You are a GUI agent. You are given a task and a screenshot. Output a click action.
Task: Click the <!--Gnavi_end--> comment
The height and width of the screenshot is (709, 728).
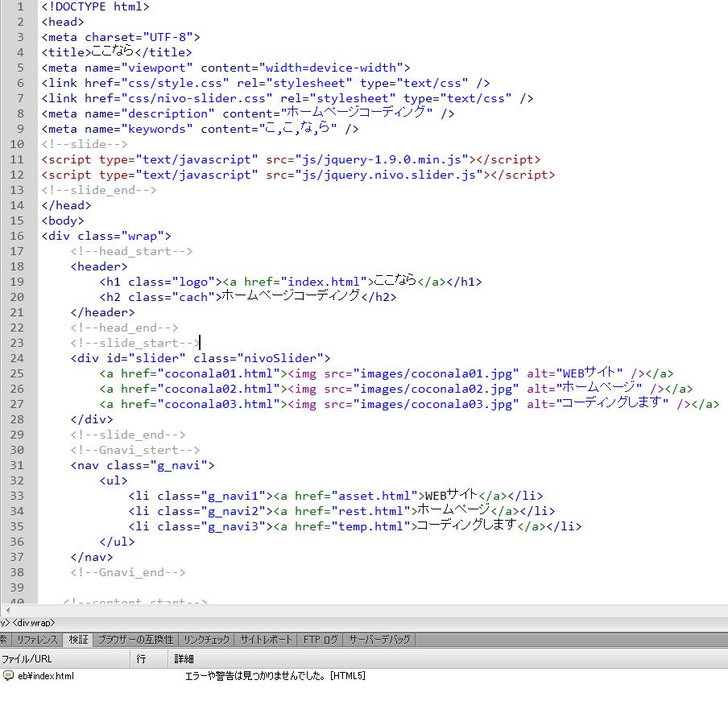128,573
